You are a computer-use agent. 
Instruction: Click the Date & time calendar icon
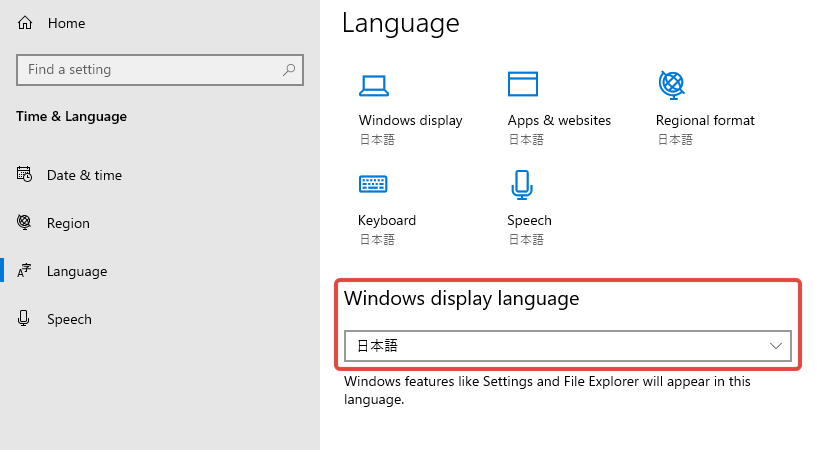click(24, 174)
